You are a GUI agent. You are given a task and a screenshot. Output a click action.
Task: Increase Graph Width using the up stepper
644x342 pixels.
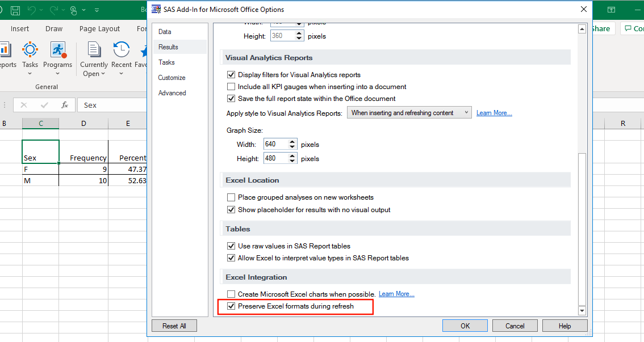click(x=293, y=141)
